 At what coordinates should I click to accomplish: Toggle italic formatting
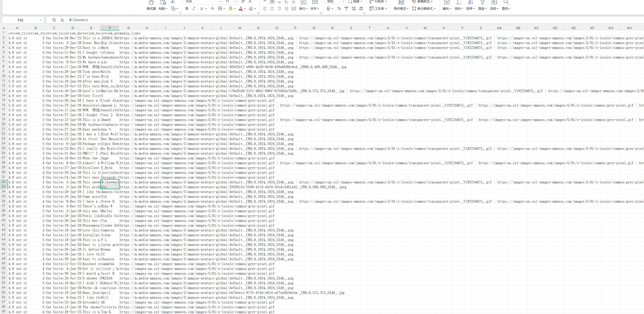(x=194, y=8)
